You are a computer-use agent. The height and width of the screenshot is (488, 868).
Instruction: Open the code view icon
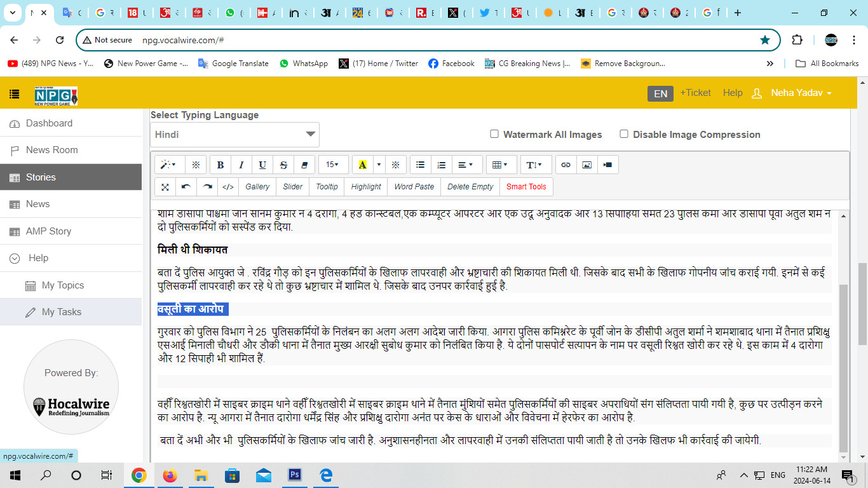[228, 187]
